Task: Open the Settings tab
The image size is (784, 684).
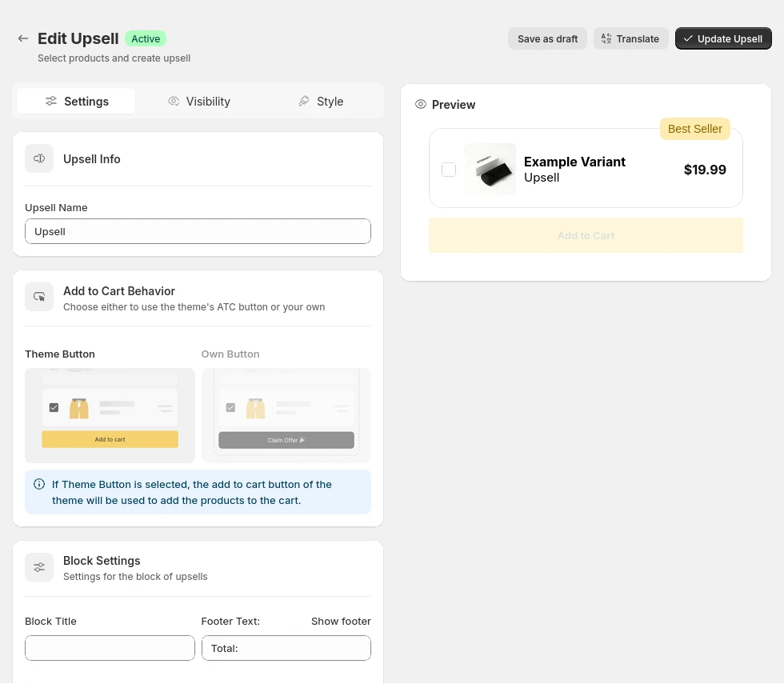Action: [x=76, y=101]
